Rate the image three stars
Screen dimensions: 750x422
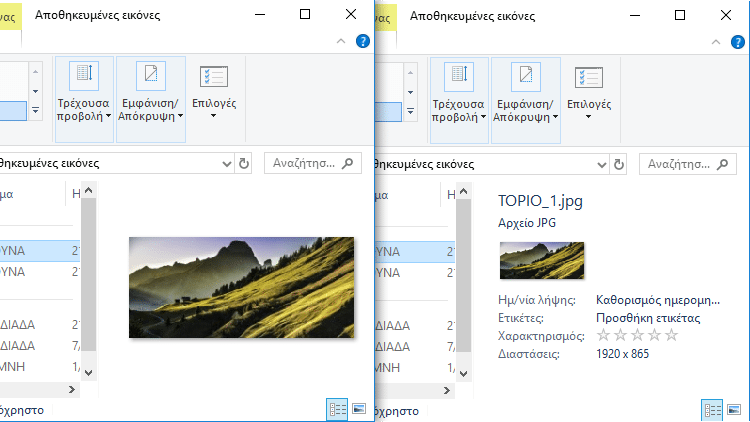637,335
